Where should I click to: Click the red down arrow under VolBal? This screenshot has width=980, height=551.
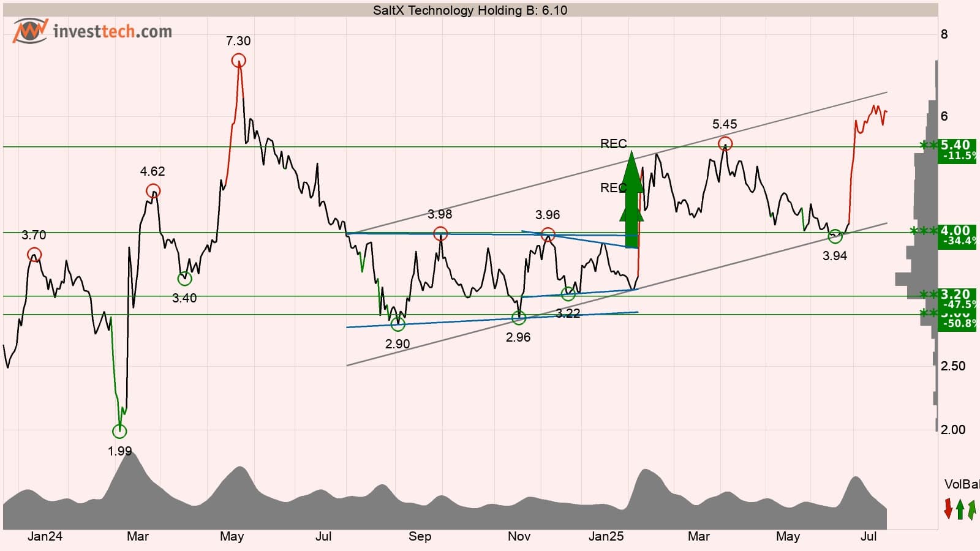coord(948,509)
